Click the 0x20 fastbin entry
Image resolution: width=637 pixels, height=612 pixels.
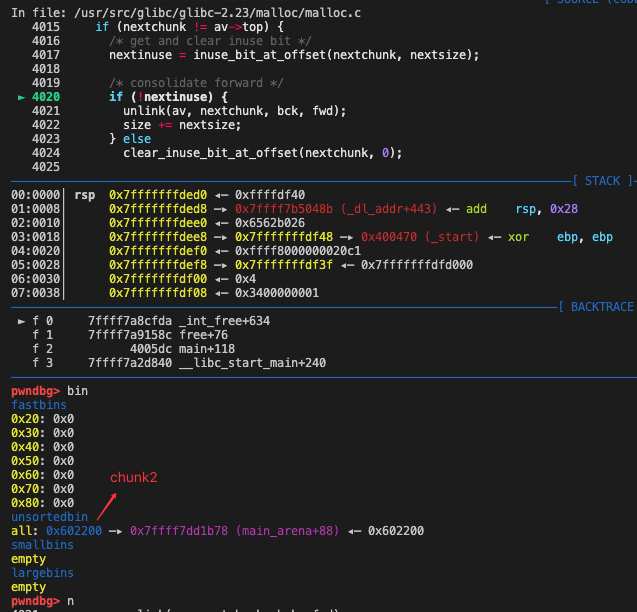pos(43,419)
